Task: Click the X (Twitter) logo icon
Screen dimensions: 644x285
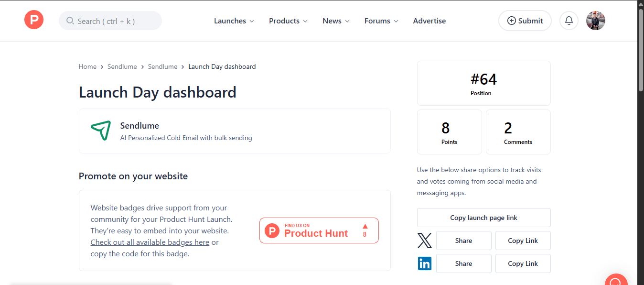Action: click(424, 241)
